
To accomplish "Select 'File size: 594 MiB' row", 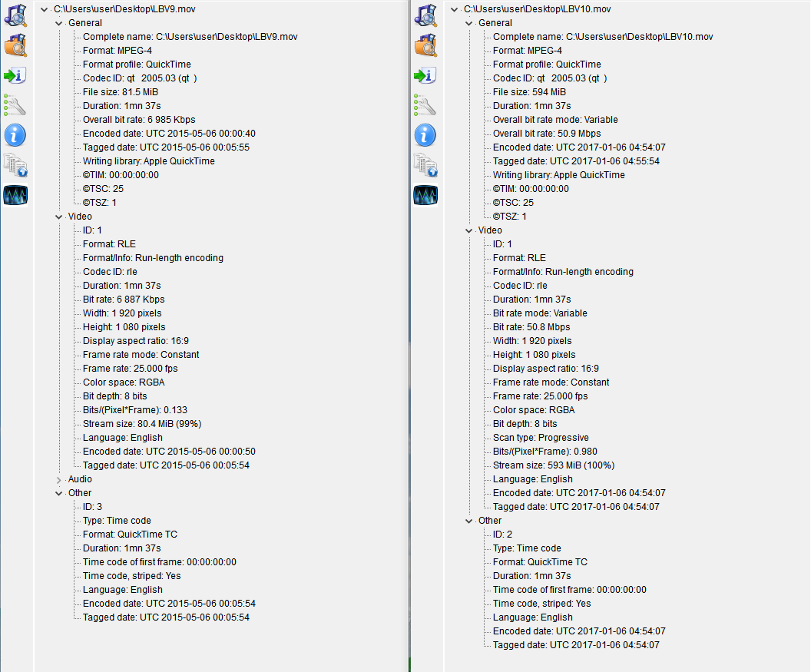I will (x=530, y=92).
